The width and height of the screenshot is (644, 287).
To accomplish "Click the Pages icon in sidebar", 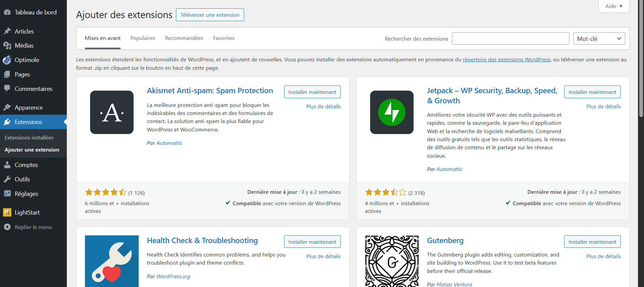I will click(x=7, y=74).
